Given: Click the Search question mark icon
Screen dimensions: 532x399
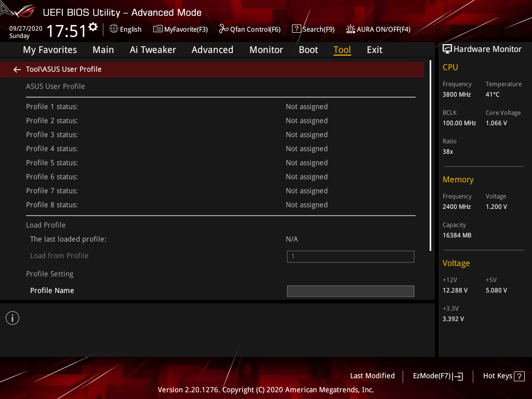Looking at the screenshot, I should click(x=296, y=29).
